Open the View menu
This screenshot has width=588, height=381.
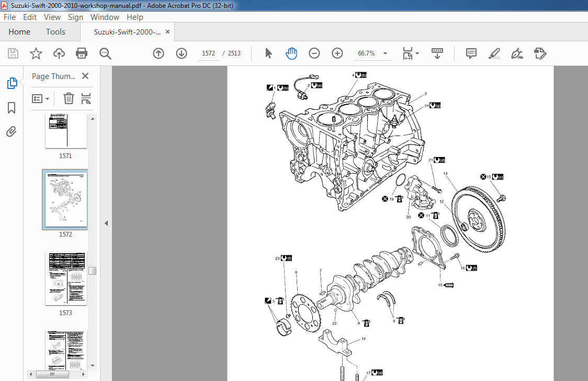pyautogui.click(x=52, y=17)
